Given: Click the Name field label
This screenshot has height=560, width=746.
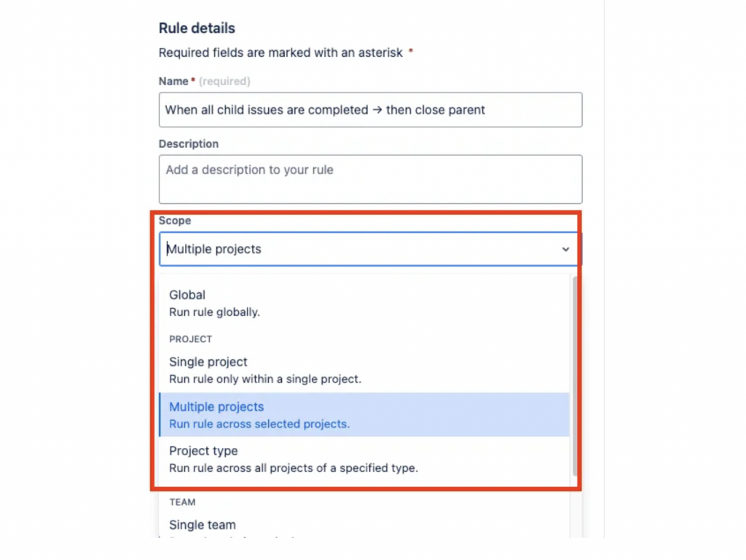Looking at the screenshot, I should click(x=173, y=81).
